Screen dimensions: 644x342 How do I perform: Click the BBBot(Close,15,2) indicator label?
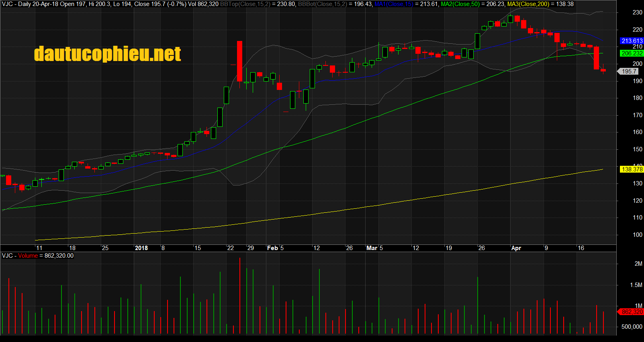pyautogui.click(x=322, y=4)
